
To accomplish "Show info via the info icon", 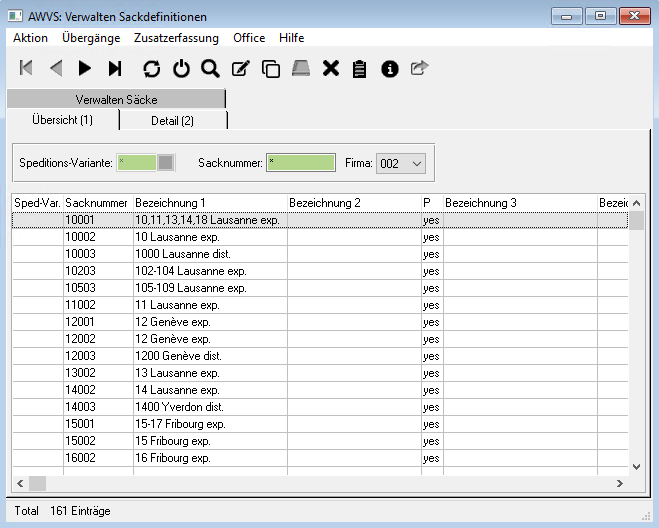I will 390,68.
